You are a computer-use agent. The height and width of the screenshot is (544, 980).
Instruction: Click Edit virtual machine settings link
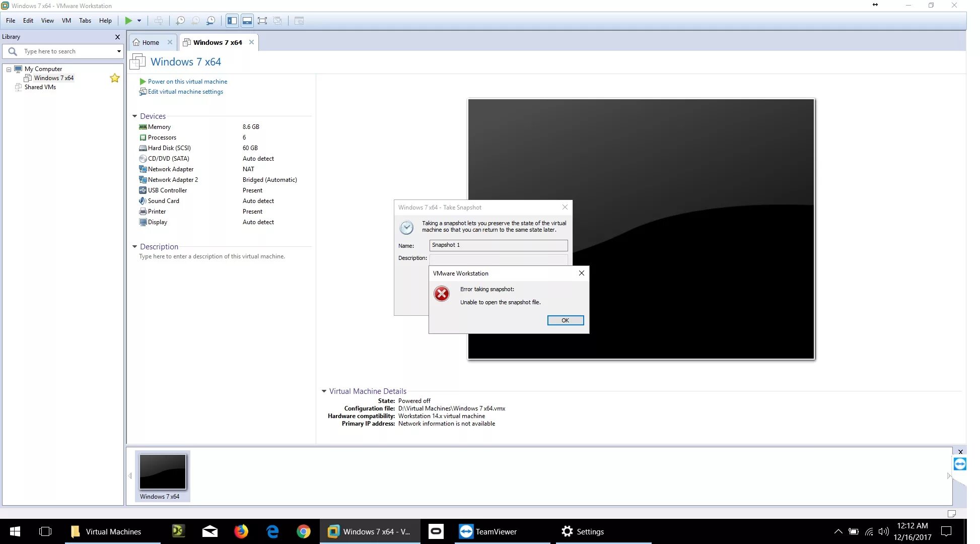point(185,92)
